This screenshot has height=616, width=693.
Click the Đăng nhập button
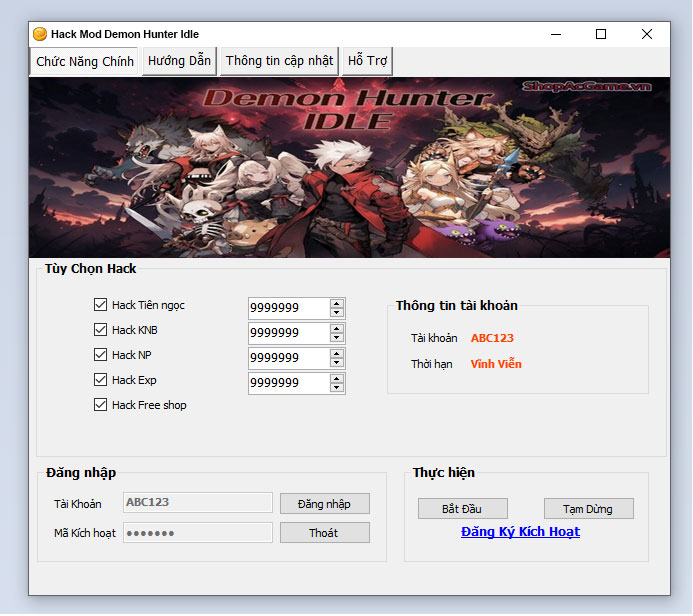pyautogui.click(x=325, y=504)
